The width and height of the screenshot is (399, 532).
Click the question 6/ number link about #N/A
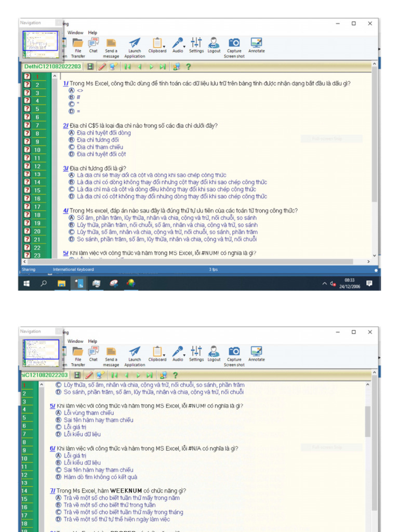click(52, 448)
